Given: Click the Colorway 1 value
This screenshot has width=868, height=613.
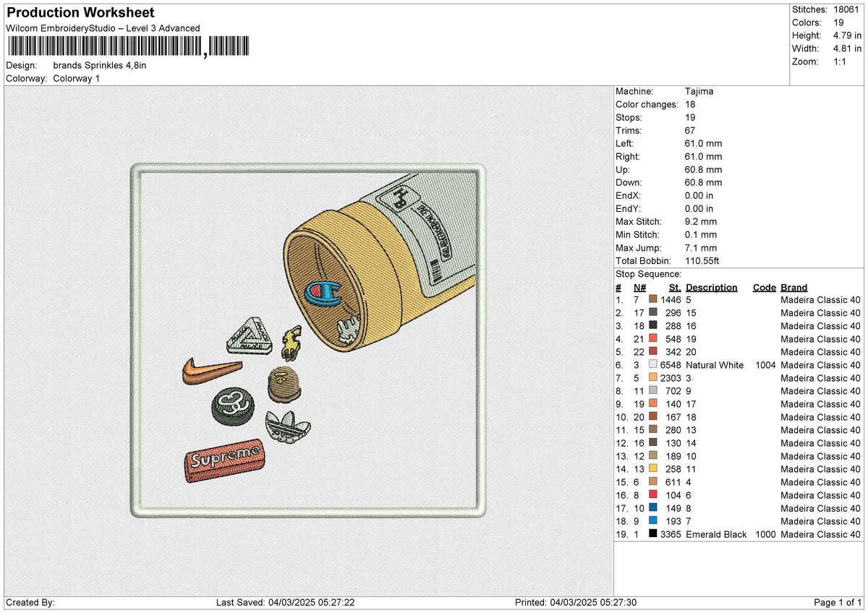Looking at the screenshot, I should coord(77,78).
